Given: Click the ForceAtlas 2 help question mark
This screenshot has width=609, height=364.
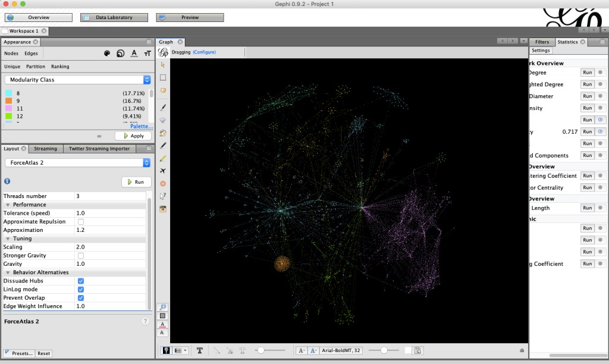Looking at the screenshot, I should coord(145,321).
